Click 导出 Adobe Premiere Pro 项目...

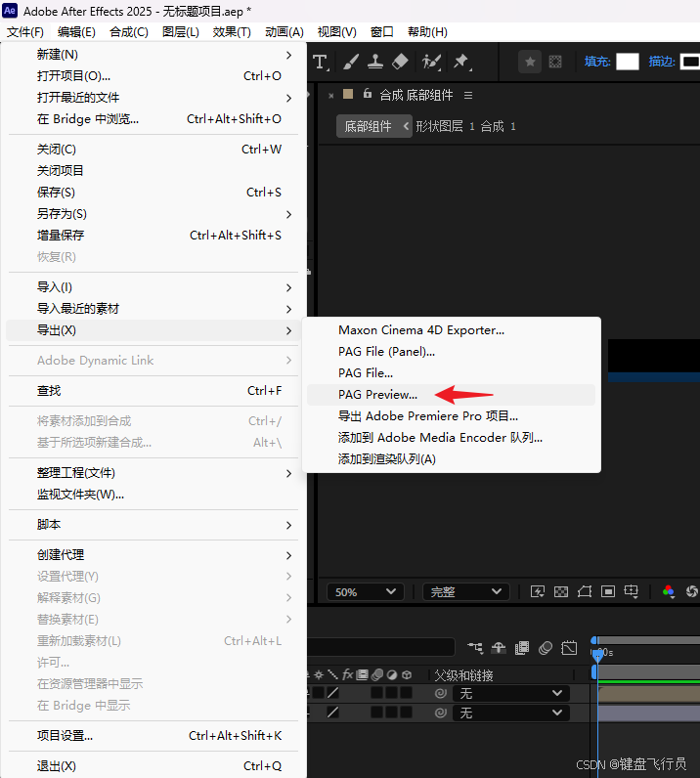pos(451,416)
